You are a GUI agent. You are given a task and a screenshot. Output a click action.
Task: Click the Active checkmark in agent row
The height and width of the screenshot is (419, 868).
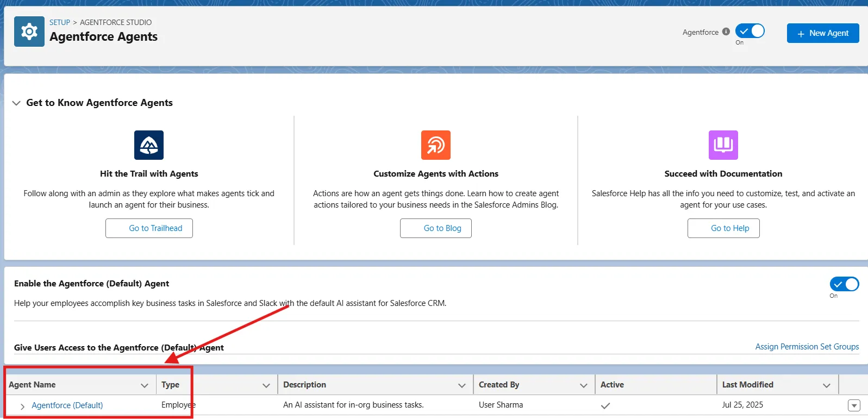point(605,405)
